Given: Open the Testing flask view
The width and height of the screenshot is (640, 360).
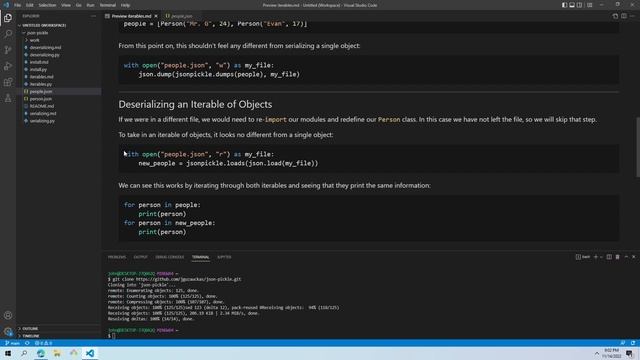Looking at the screenshot, I should [x=8, y=98].
